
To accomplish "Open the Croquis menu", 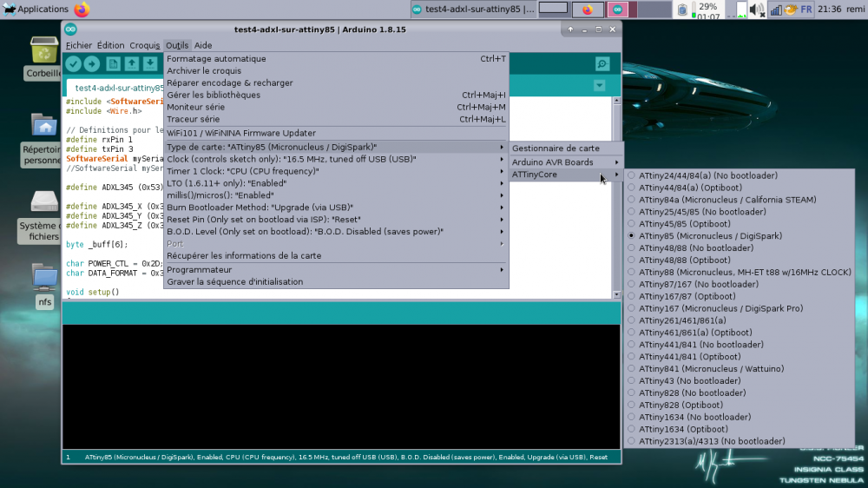I will coord(144,45).
